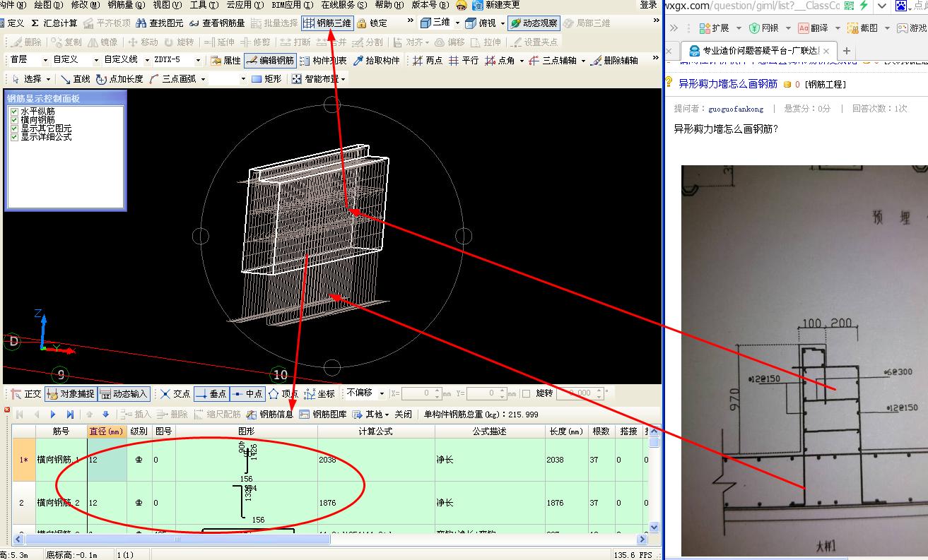Toggle 垂点 (perpendicular) snap
This screenshot has height=560, width=928.
[x=211, y=393]
